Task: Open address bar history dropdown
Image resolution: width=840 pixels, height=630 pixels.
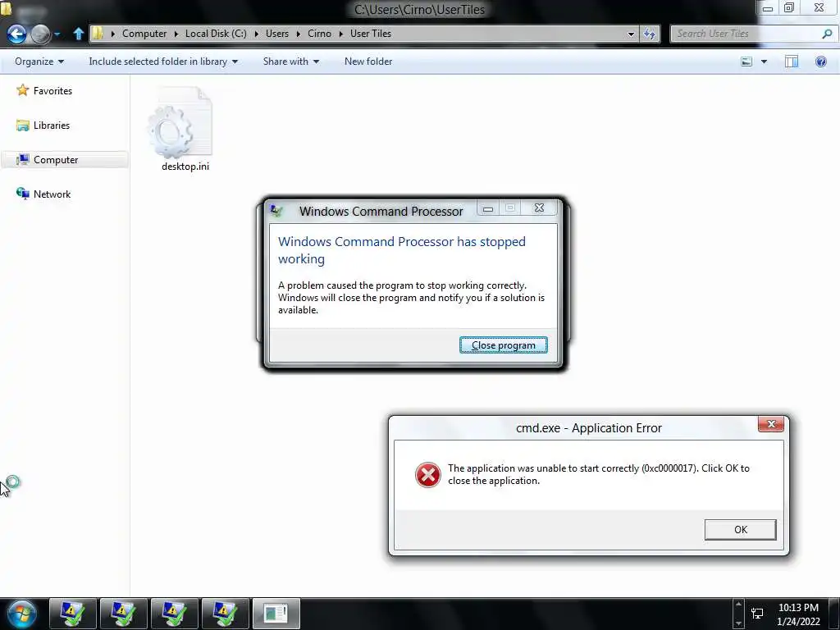Action: click(x=631, y=34)
